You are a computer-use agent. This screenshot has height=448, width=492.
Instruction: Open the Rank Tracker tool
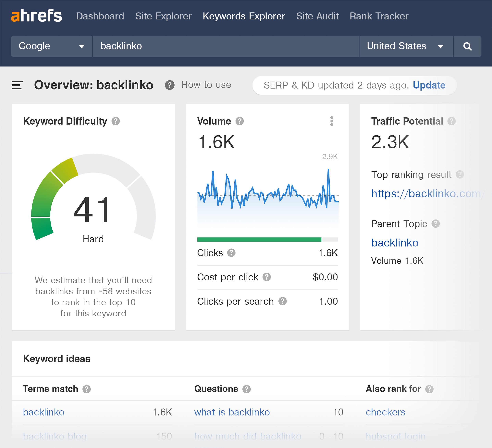click(378, 16)
